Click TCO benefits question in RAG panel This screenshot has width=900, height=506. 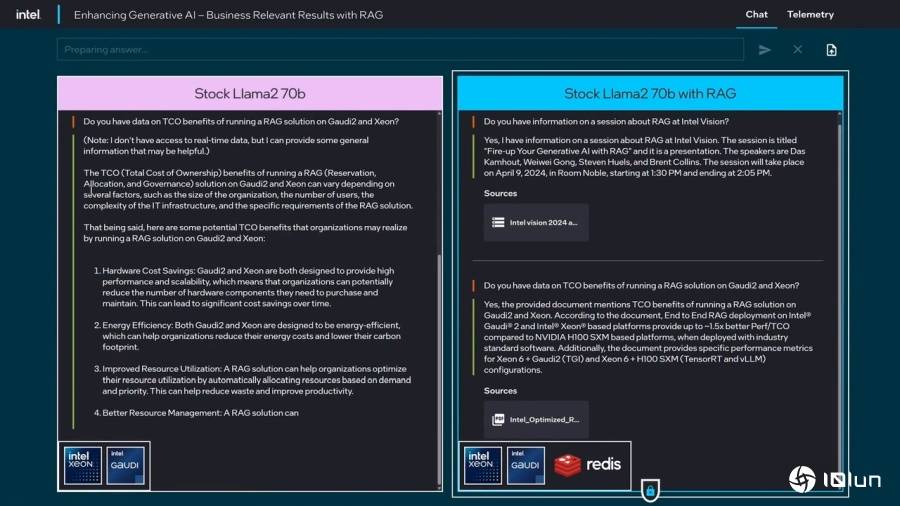click(641, 286)
